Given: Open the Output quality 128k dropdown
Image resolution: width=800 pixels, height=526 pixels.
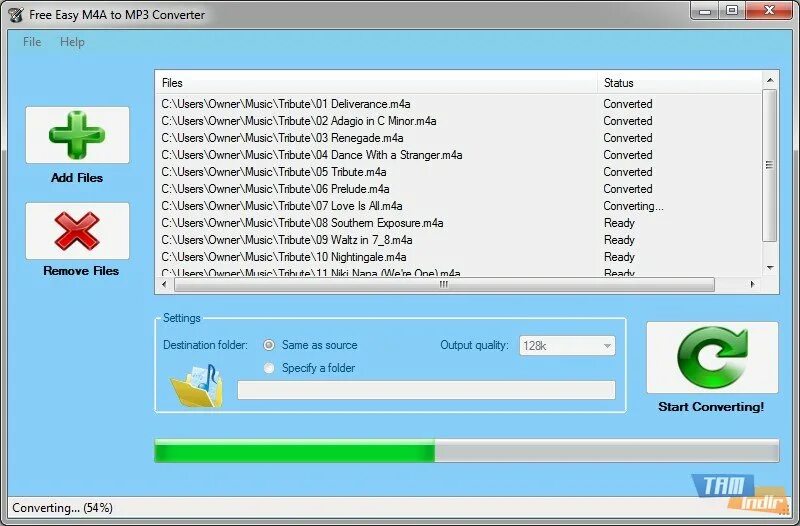Looking at the screenshot, I should [567, 346].
